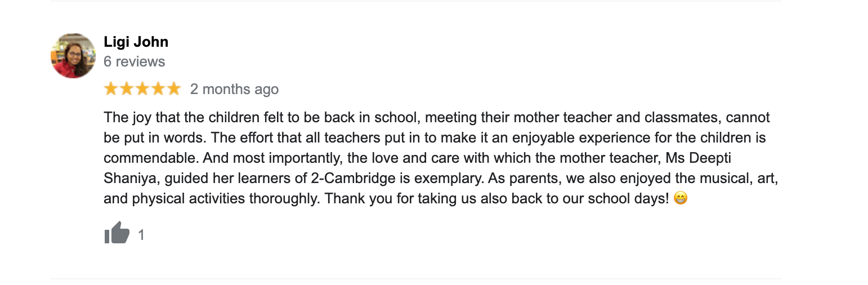Click the fourth rating star
Image resolution: width=868 pixels, height=285 pixels.
158,89
